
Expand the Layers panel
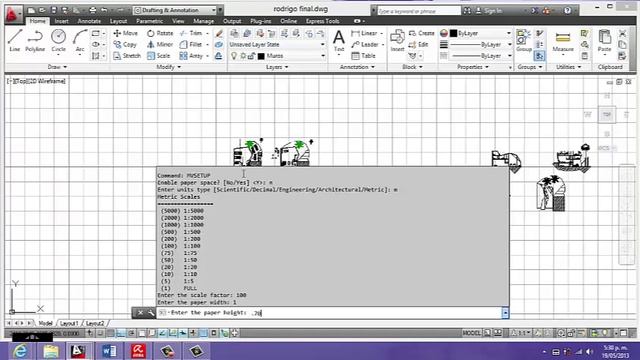277,67
